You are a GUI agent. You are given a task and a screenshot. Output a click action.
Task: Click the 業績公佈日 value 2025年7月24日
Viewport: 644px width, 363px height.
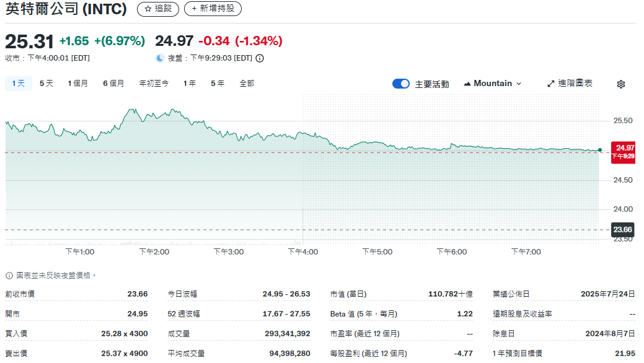tap(608, 294)
